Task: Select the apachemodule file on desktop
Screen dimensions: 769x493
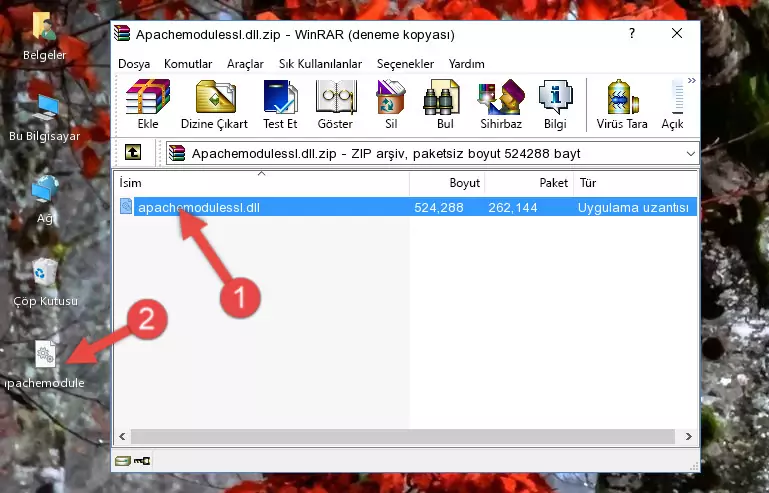Action: [x=45, y=365]
